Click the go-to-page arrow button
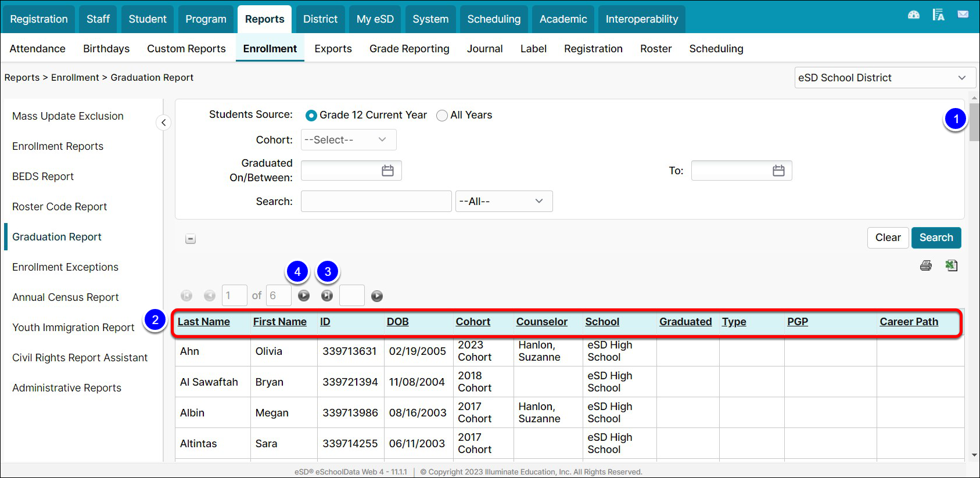980x478 pixels. coord(377,296)
